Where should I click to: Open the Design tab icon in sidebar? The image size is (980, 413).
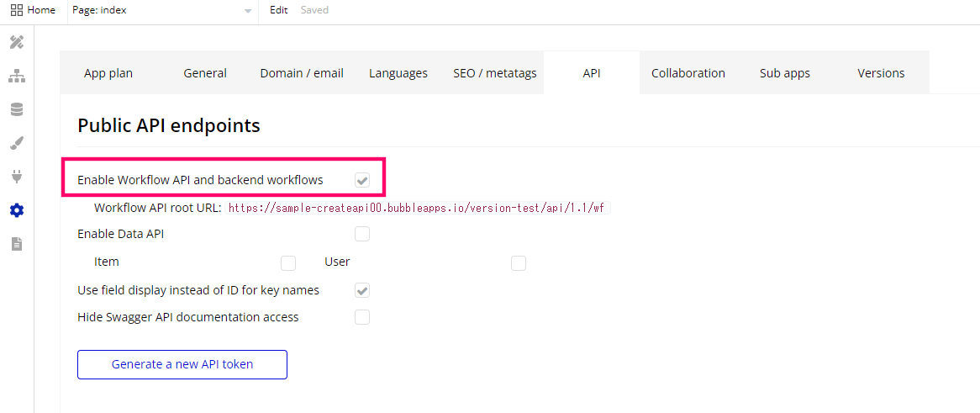tap(17, 43)
